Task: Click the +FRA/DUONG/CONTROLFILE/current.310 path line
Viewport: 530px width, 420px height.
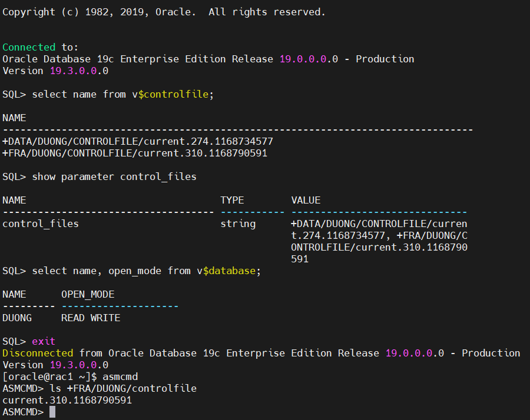Action: (x=135, y=153)
